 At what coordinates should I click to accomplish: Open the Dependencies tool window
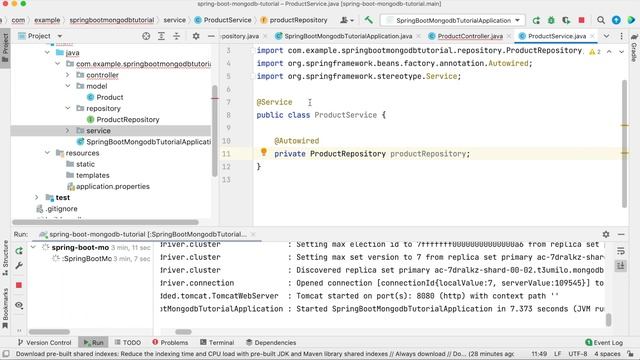pos(271,342)
